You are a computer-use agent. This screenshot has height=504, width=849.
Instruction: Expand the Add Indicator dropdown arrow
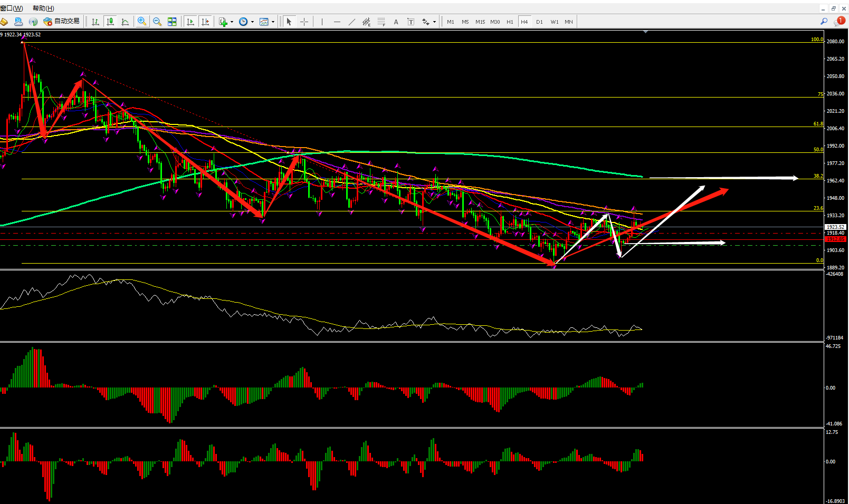tap(232, 22)
